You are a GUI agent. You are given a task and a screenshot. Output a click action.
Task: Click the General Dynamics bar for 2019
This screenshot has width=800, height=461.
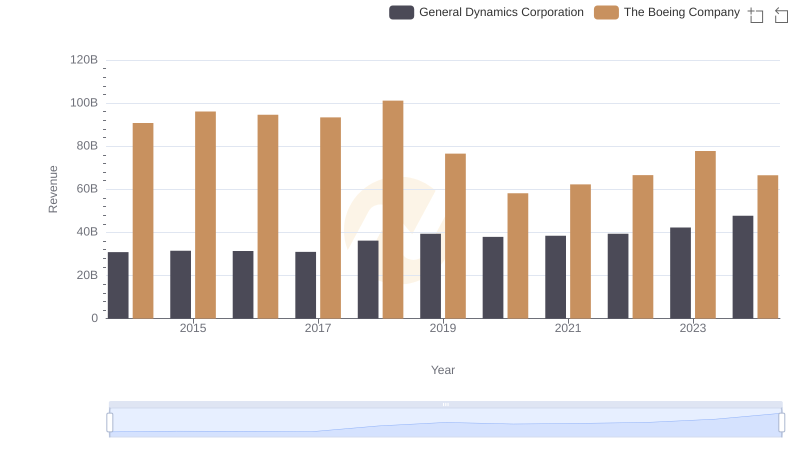click(431, 276)
